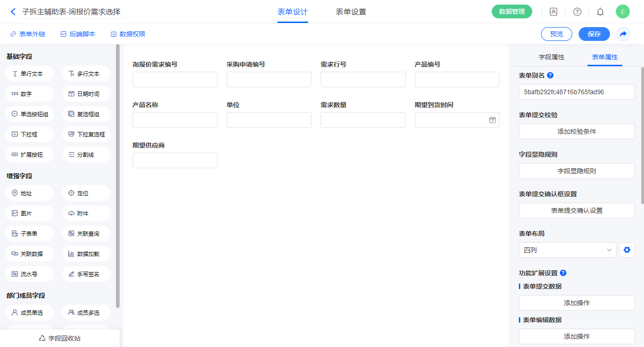
Task: Click the help icon beside 表单别名
Action: click(x=550, y=75)
